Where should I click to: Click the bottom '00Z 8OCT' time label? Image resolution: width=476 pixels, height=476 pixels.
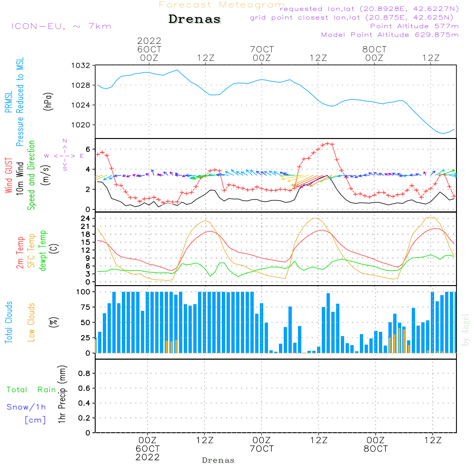(x=376, y=445)
